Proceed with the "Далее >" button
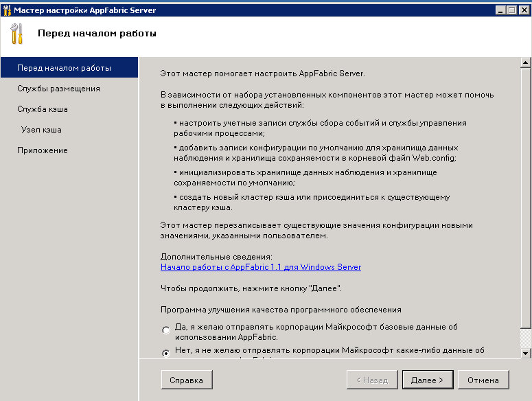This screenshot has width=532, height=401. click(427, 380)
